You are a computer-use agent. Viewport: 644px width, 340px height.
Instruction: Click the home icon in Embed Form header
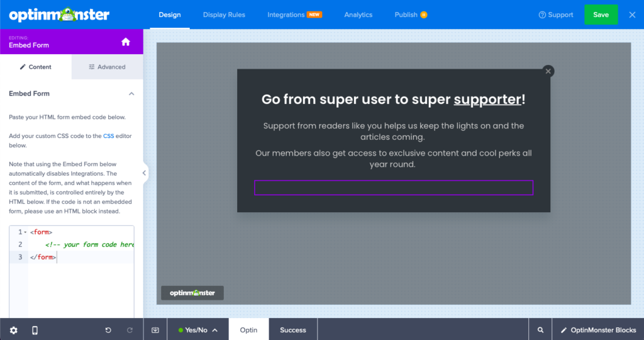[126, 42]
